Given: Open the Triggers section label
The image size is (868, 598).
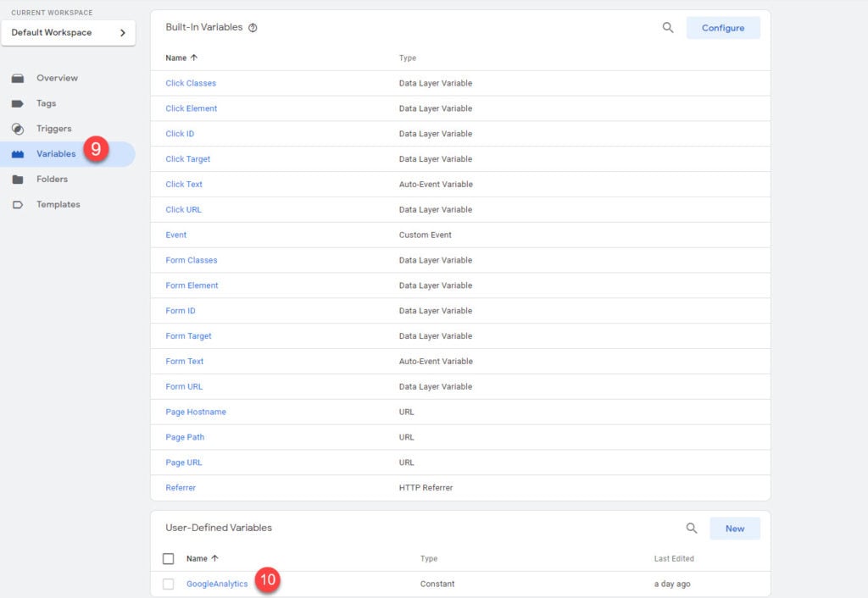Looking at the screenshot, I should [53, 129].
